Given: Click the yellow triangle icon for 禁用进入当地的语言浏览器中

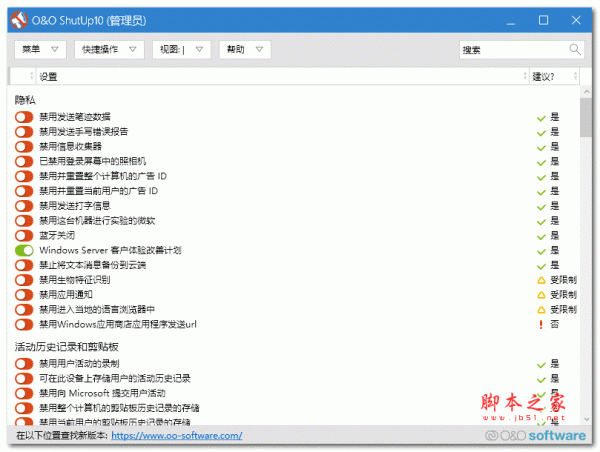Looking at the screenshot, I should pyautogui.click(x=541, y=310).
